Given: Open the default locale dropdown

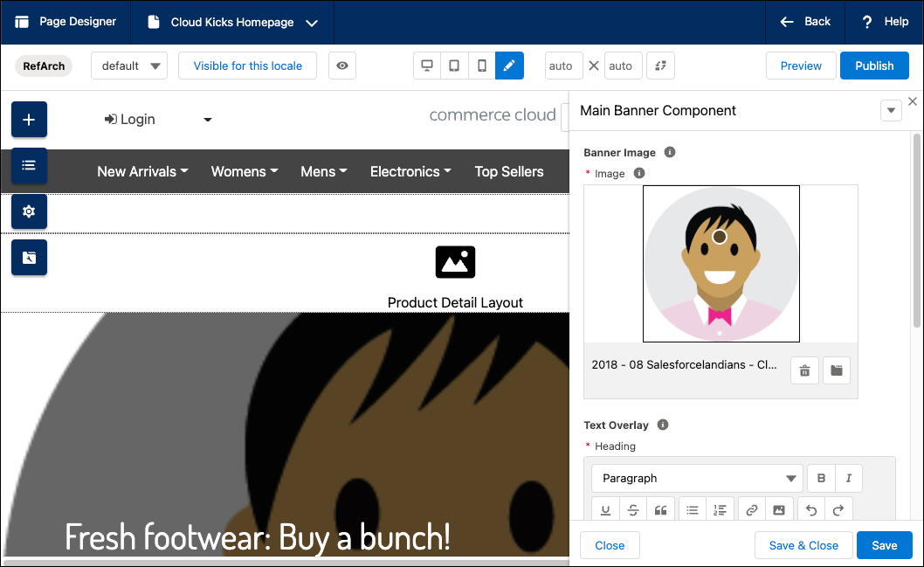Looking at the screenshot, I should pos(129,66).
